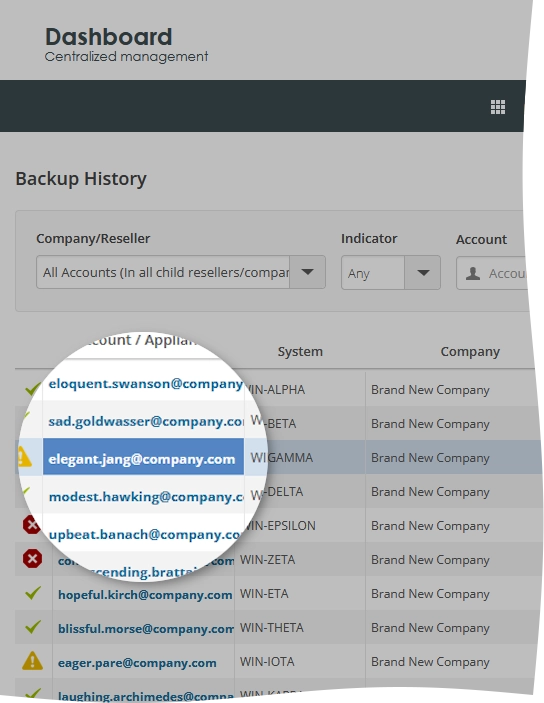Image resolution: width=544 pixels, height=703 pixels.
Task: Open the Company/Reseller dropdown arrow
Action: click(307, 272)
